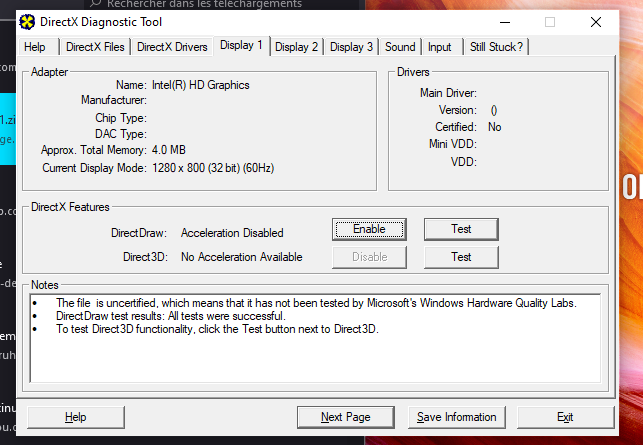The image size is (643, 445).
Task: Close the DirectX Diagnostic Tool window
Action: coord(596,22)
